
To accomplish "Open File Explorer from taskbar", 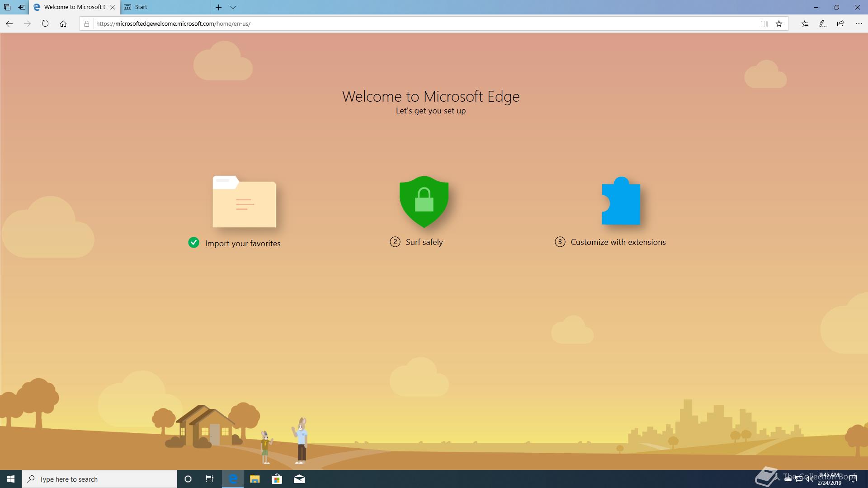I will tap(255, 479).
